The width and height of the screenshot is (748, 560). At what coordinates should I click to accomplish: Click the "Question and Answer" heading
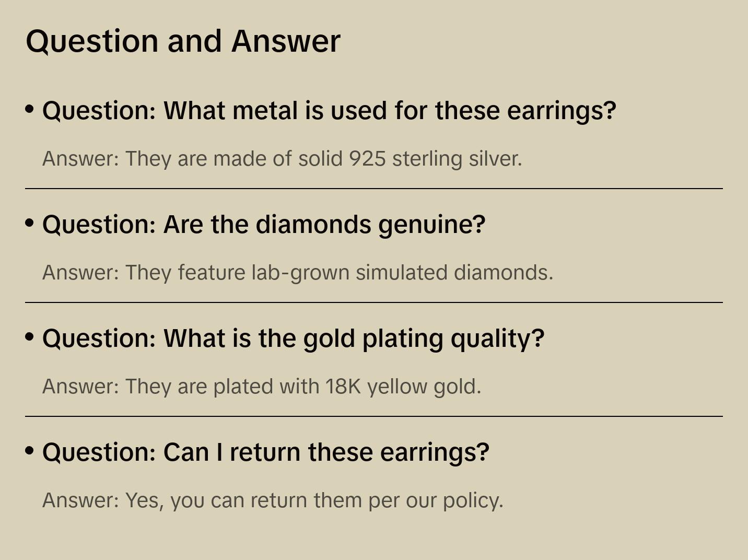click(x=183, y=41)
